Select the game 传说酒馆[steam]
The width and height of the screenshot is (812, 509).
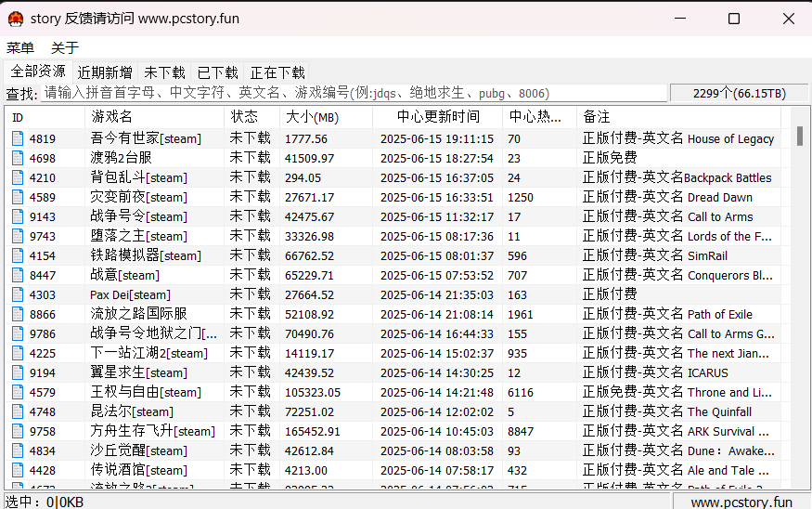(x=138, y=471)
